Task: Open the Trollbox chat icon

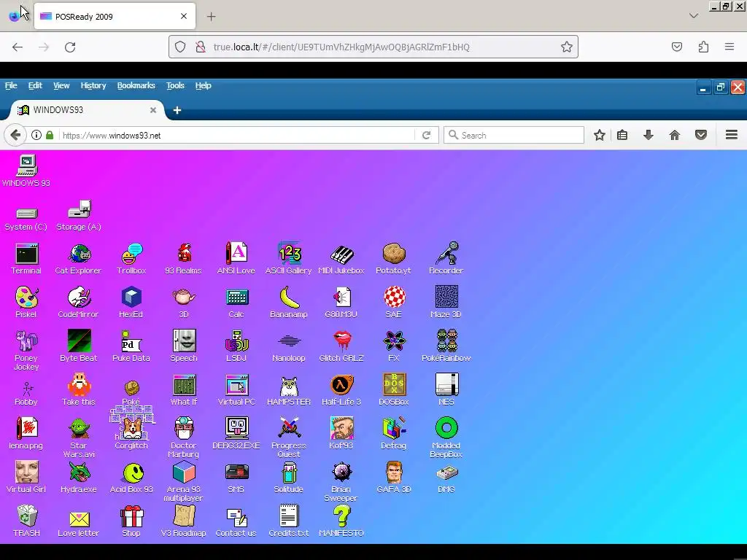Action: (131, 259)
